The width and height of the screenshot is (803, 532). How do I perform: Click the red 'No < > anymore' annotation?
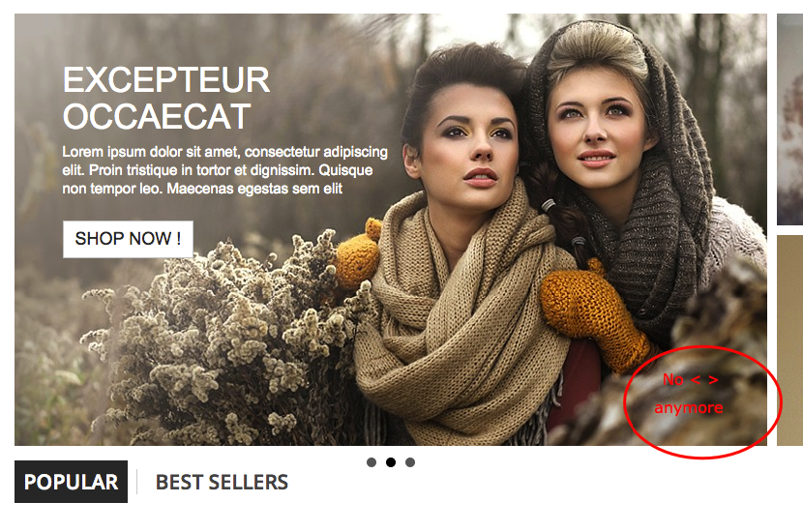point(702,402)
